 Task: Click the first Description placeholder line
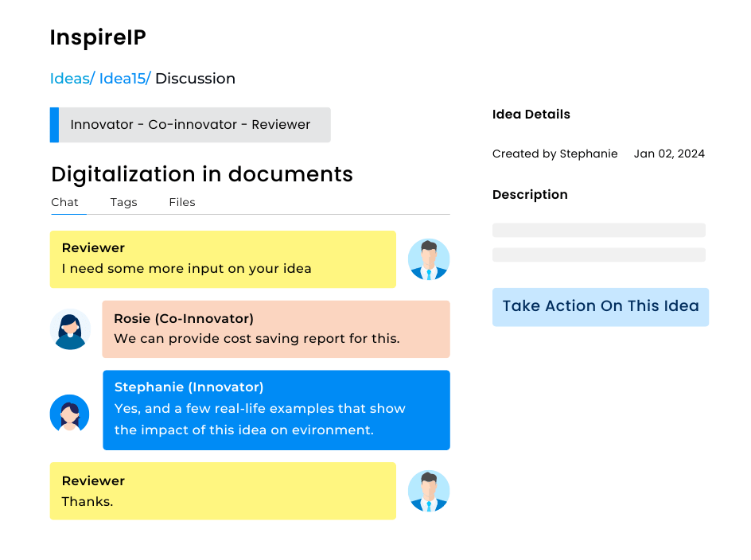pos(598,230)
